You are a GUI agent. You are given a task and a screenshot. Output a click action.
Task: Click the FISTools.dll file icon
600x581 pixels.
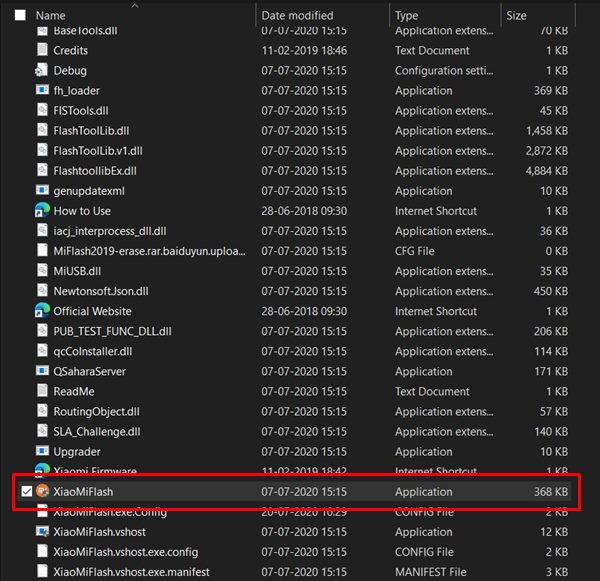point(42,110)
